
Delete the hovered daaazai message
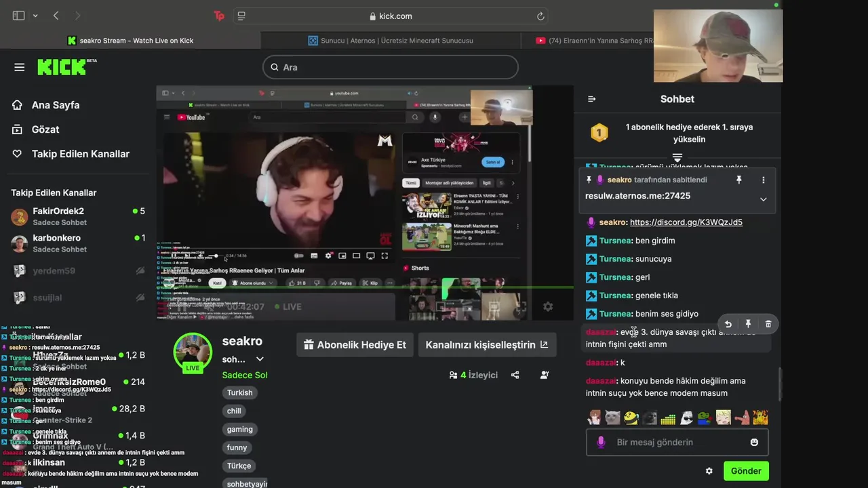pos(768,324)
